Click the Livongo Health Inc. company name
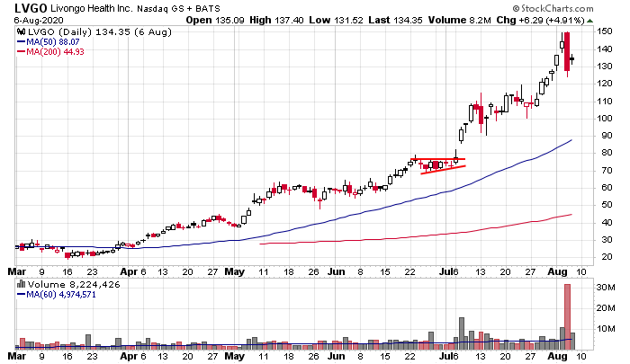Image resolution: width=630 pixels, height=364 pixels. [x=91, y=8]
